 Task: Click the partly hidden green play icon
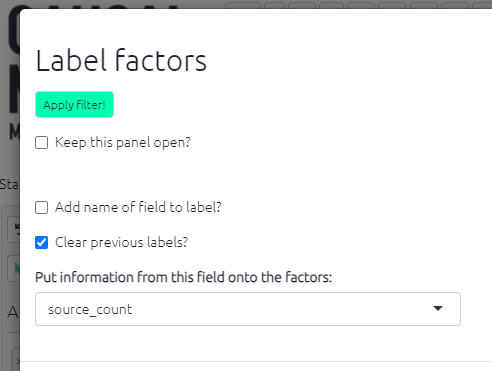coord(17,268)
